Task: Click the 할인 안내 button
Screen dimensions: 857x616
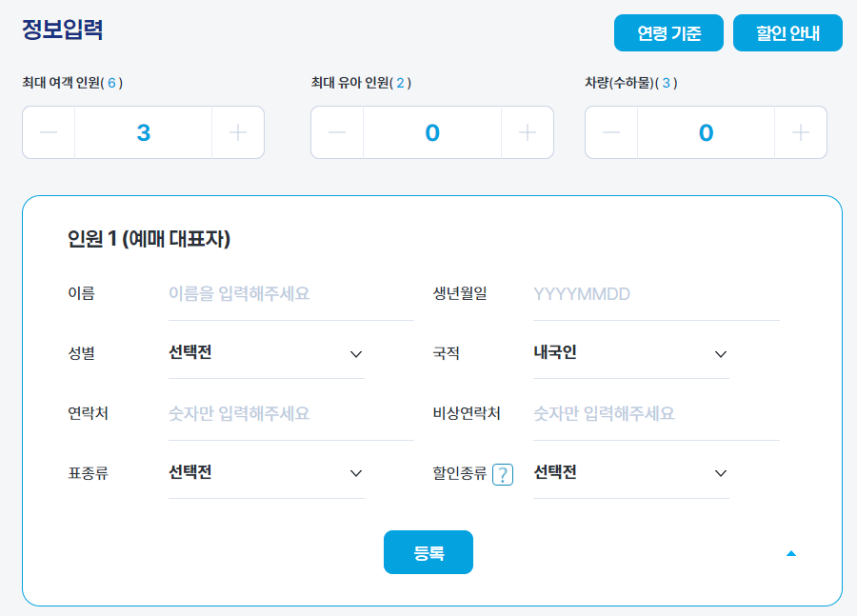Action: coord(787,31)
